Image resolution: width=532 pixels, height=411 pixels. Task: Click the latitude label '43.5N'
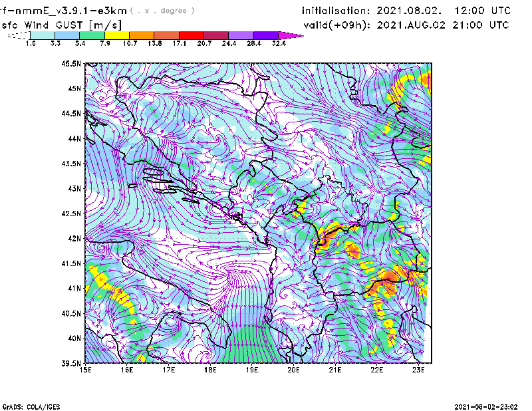click(71, 163)
